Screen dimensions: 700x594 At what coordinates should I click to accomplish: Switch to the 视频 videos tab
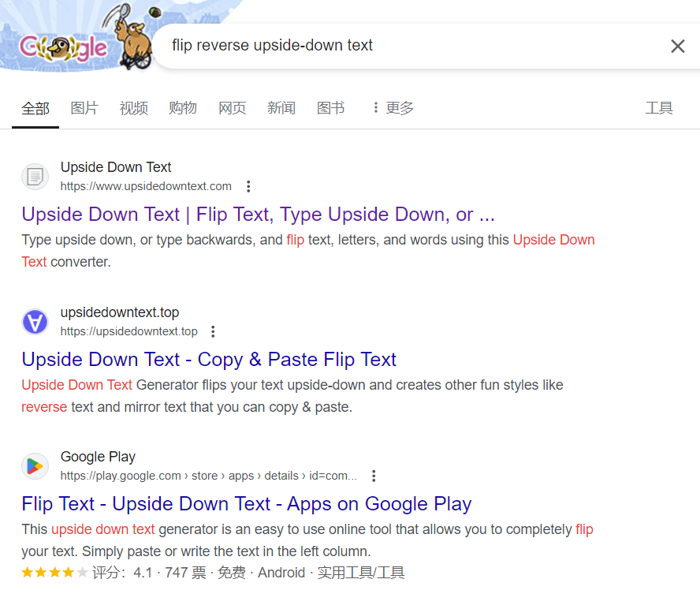click(134, 108)
